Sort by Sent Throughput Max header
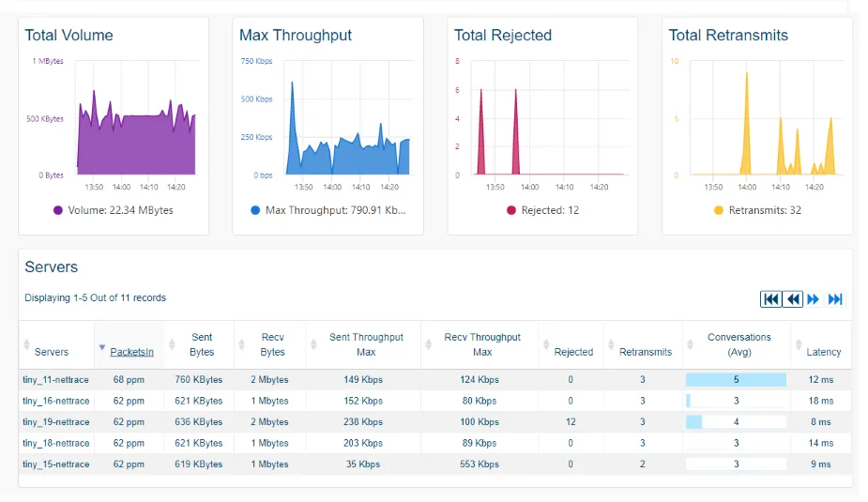The height and width of the screenshot is (502, 868). click(x=366, y=344)
